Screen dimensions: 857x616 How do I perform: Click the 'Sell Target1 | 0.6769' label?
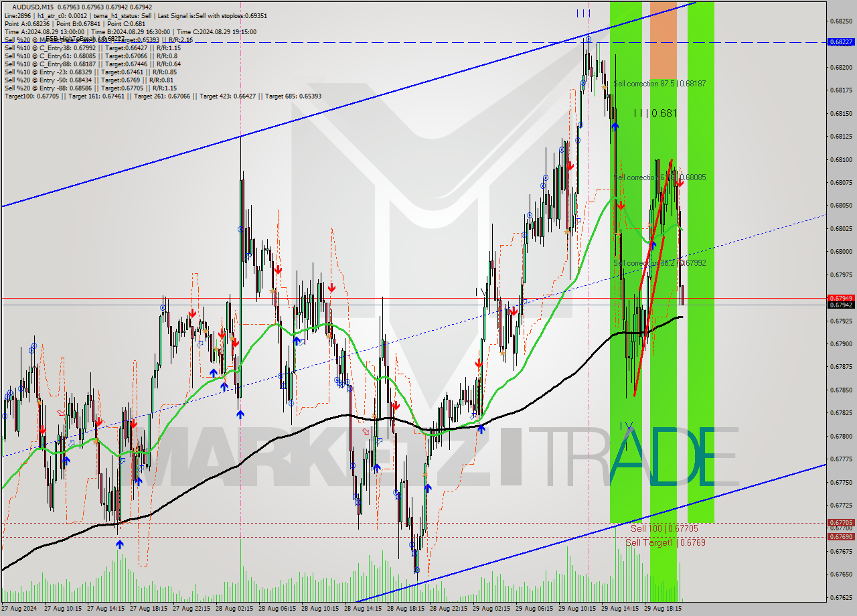(x=665, y=542)
